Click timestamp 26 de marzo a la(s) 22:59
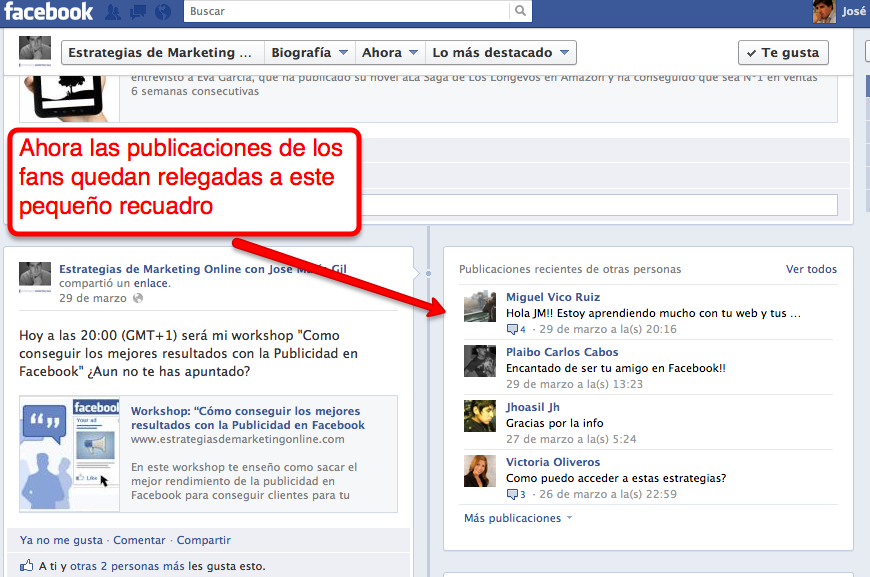This screenshot has width=870, height=577. coord(608,494)
